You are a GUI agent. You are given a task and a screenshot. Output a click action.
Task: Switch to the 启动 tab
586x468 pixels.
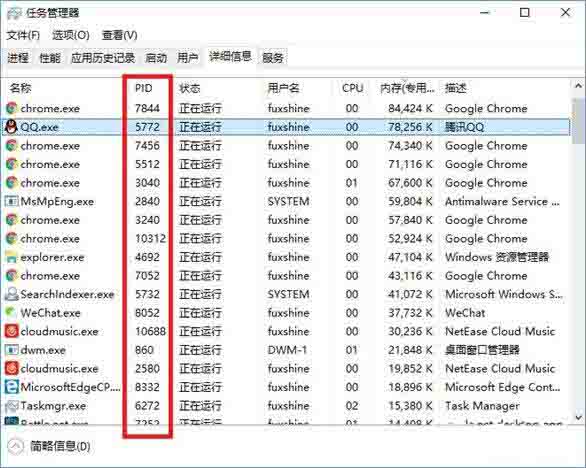(156, 58)
